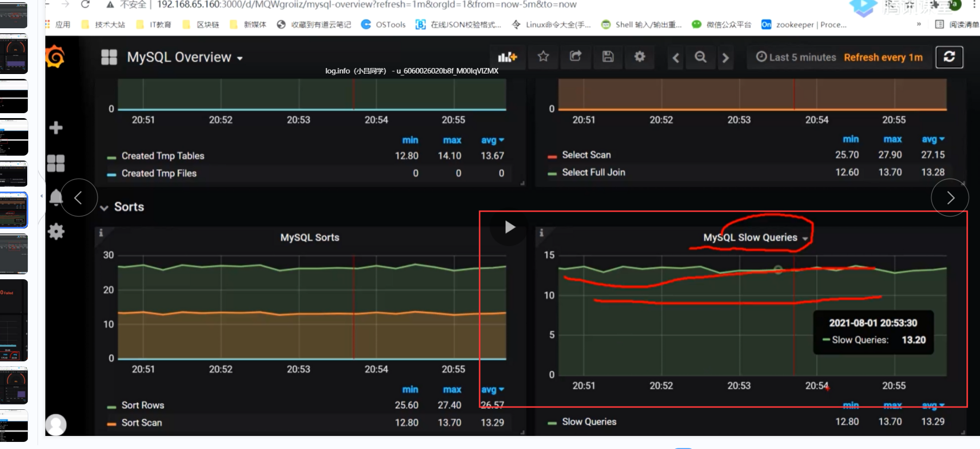Select the 0 Failed thumbnail in strip

tap(14, 321)
